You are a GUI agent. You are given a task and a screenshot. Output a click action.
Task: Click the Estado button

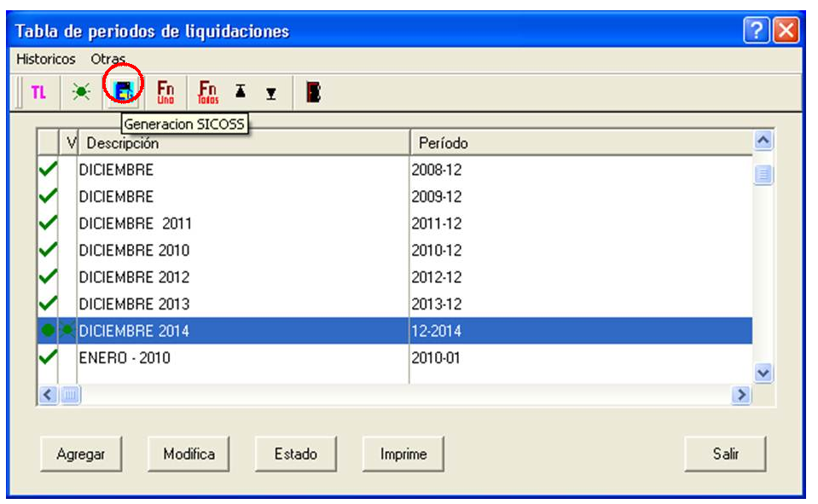[296, 454]
